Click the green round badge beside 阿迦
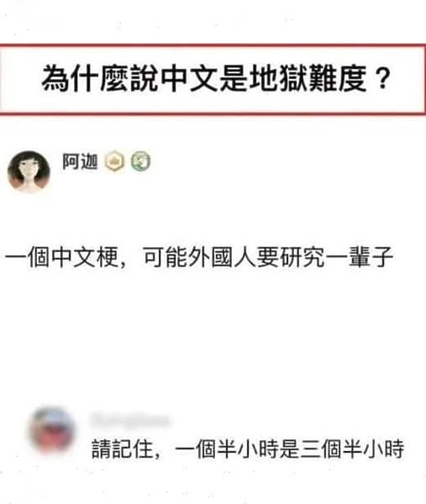426x504 pixels. point(140,161)
